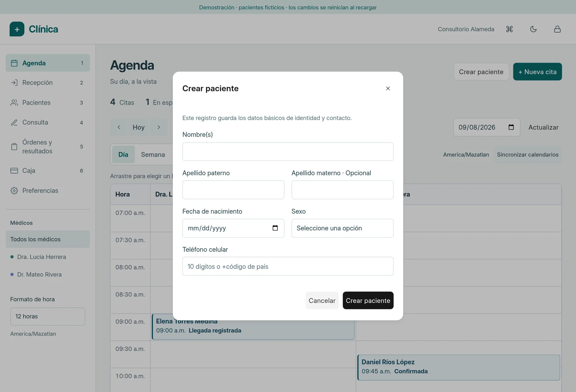
Task: Click Cancelar in the dialog
Action: tap(322, 301)
